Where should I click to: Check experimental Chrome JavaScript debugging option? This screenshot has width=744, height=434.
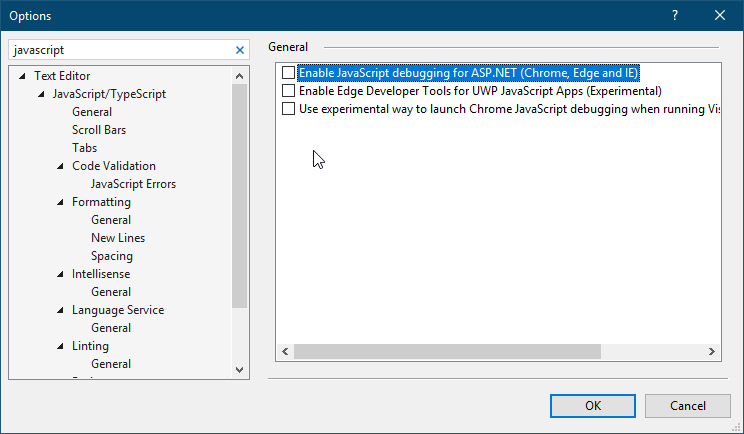point(289,109)
